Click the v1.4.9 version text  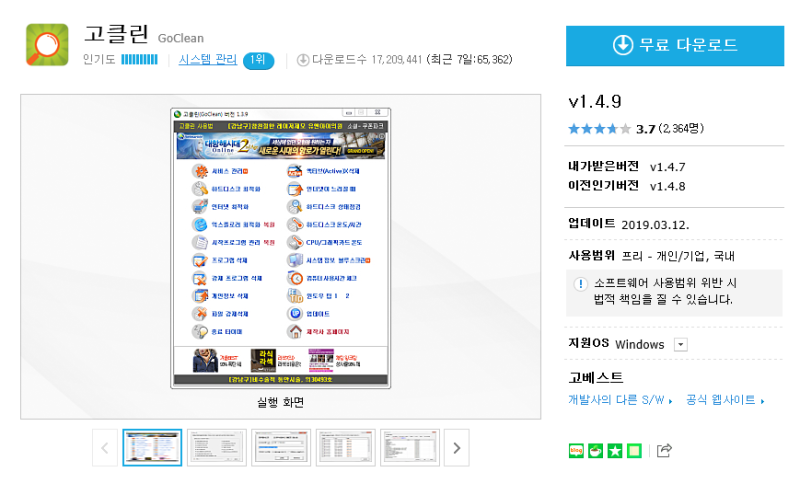595,102
